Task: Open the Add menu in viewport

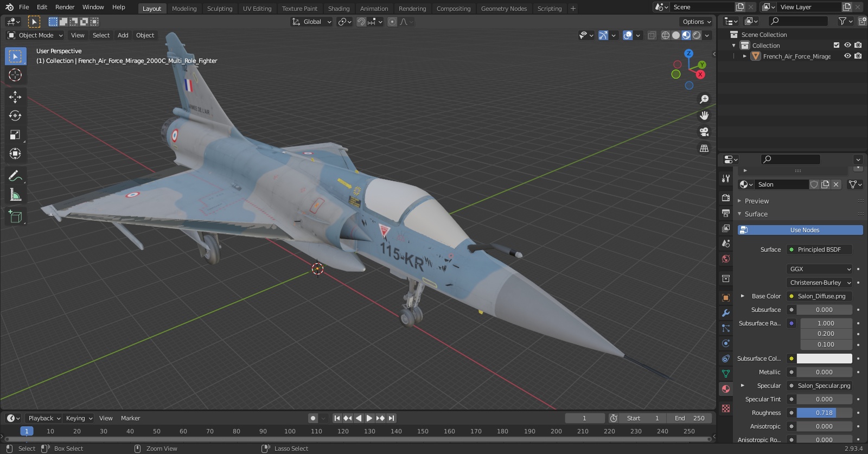Action: pos(123,35)
